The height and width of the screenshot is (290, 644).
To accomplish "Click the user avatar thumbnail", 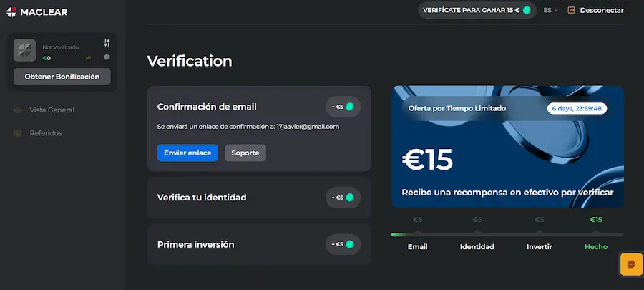I will pos(25,50).
